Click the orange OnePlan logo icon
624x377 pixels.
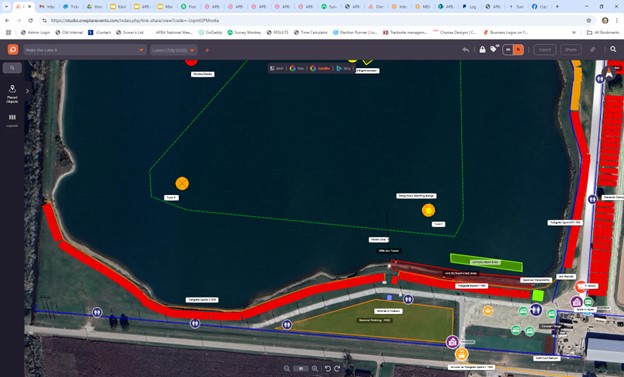click(x=13, y=50)
